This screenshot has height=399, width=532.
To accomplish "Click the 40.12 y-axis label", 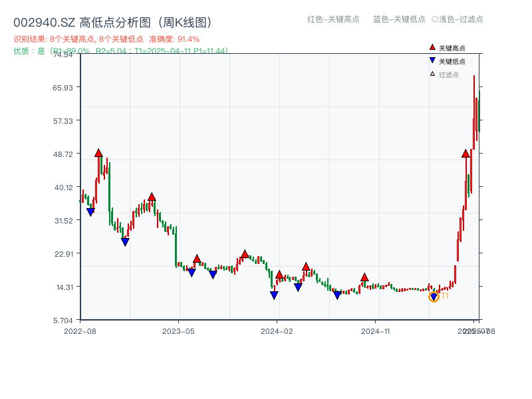I will pyautogui.click(x=63, y=188).
